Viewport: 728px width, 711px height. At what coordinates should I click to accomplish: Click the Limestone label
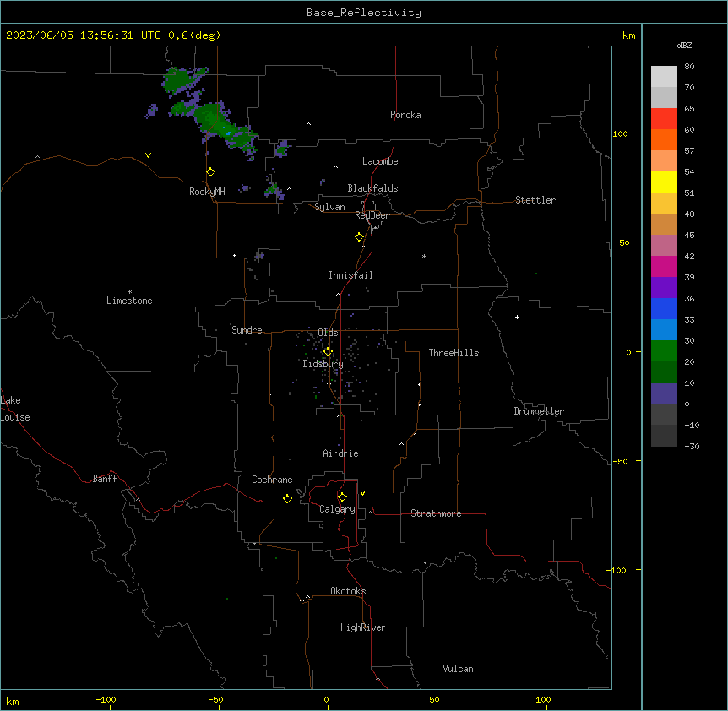tap(129, 301)
